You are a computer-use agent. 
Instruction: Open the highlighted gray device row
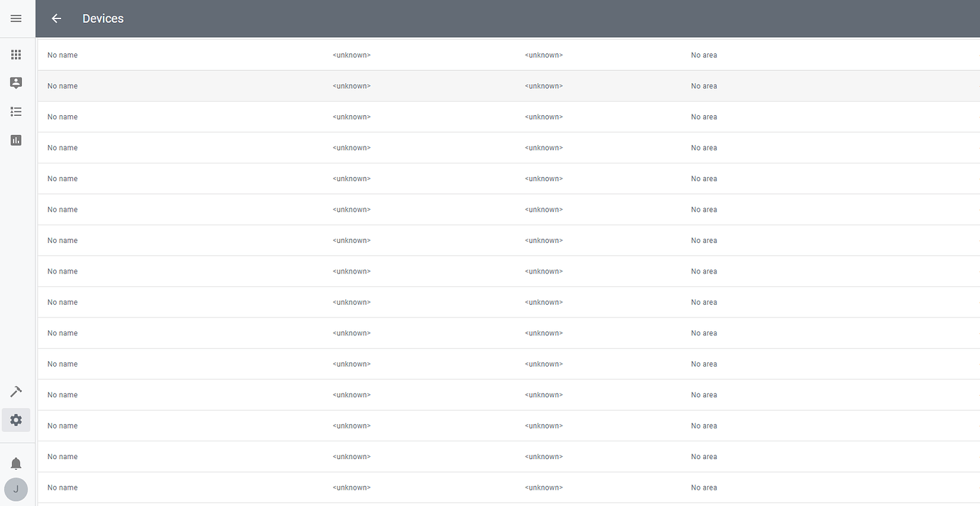pos(426,86)
